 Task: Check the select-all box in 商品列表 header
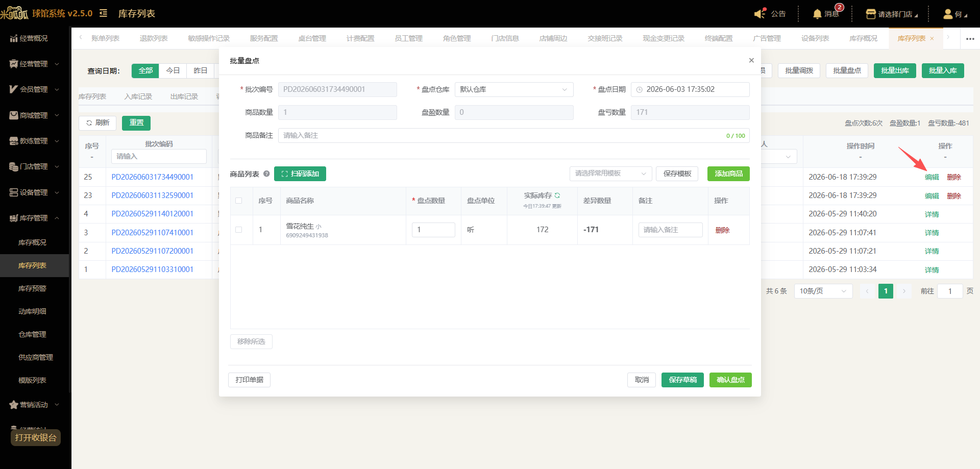tap(238, 201)
